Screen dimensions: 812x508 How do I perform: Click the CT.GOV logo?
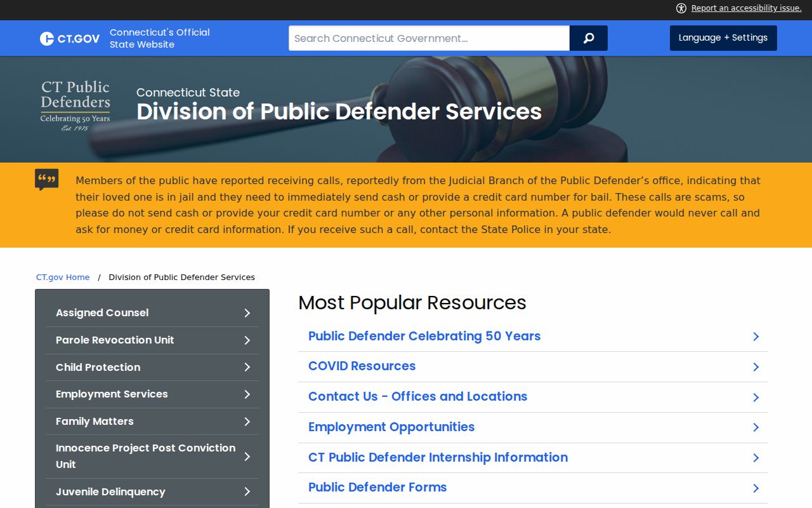[x=70, y=39]
